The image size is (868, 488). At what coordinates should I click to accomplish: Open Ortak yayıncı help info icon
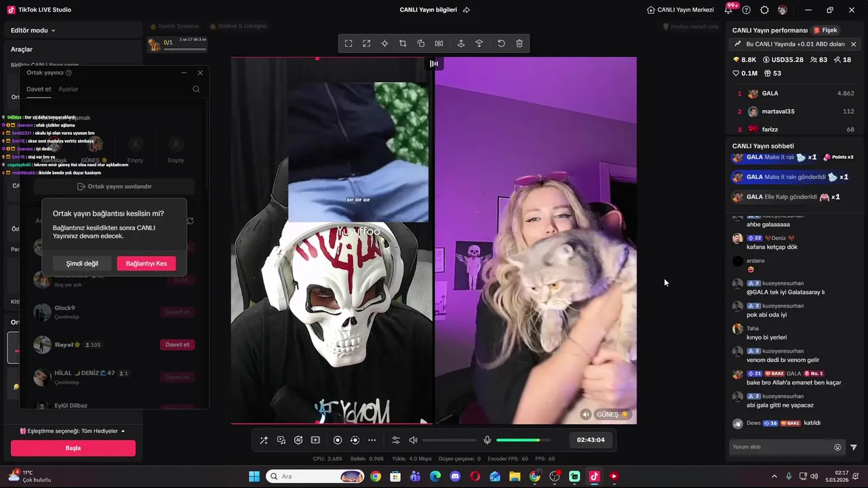click(68, 73)
